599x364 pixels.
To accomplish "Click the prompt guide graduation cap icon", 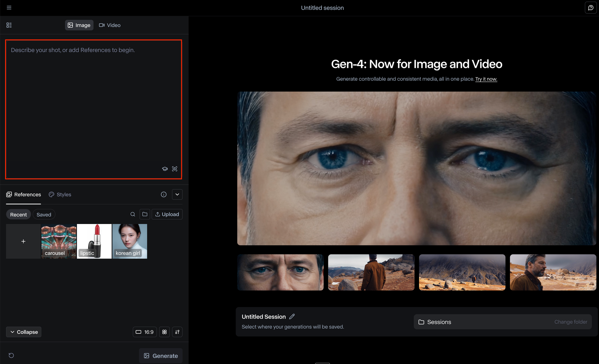I will click(165, 169).
